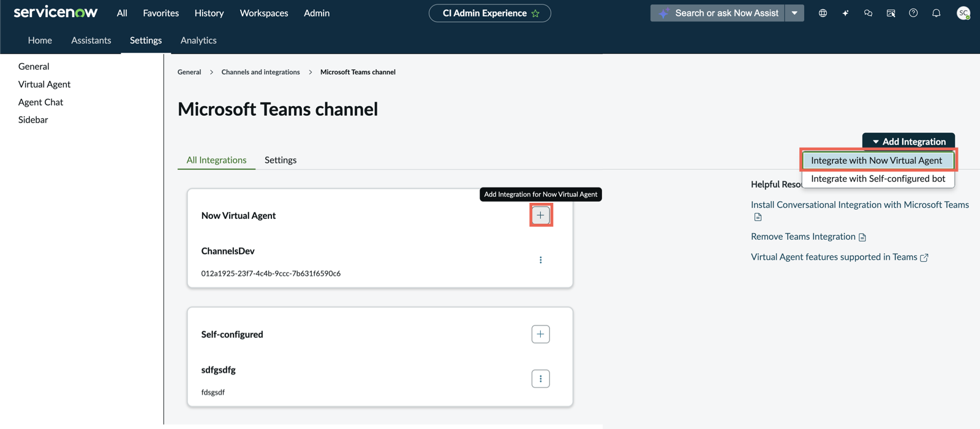Click the Now Assist sparkle icon
The image size is (980, 429).
tap(845, 13)
